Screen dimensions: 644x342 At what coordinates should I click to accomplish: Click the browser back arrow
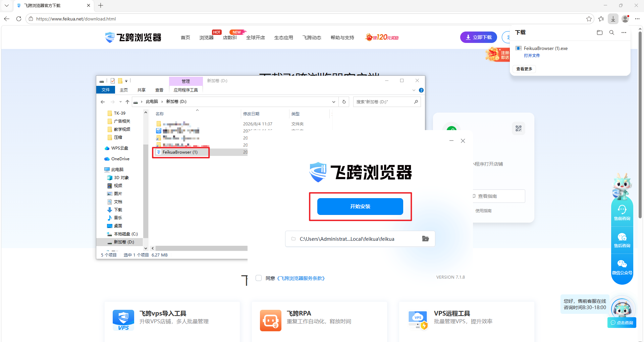pos(7,19)
